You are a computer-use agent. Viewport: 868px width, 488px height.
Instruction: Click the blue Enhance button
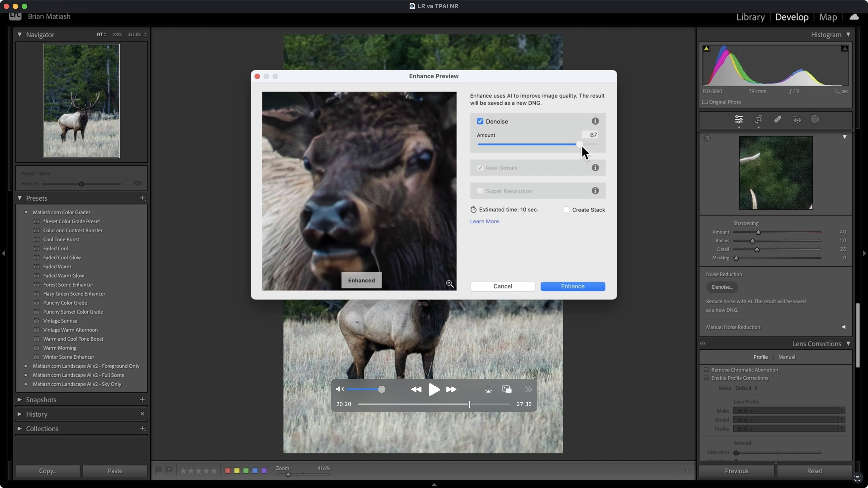tap(573, 286)
